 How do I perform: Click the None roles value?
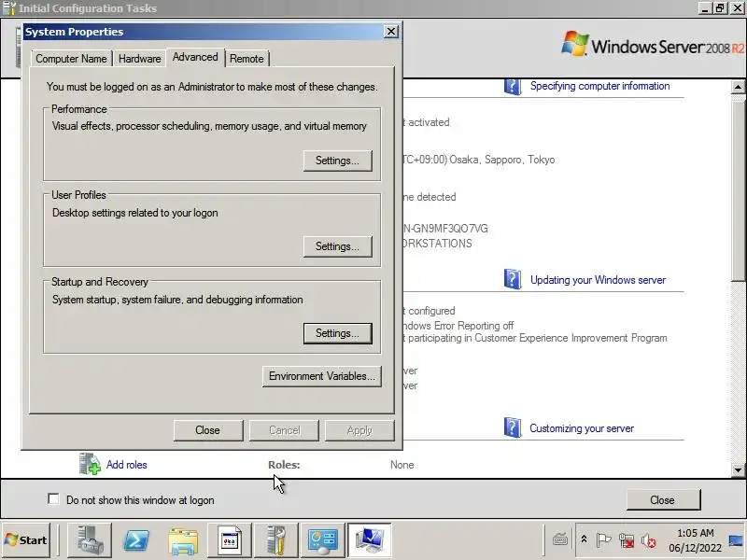coord(402,465)
